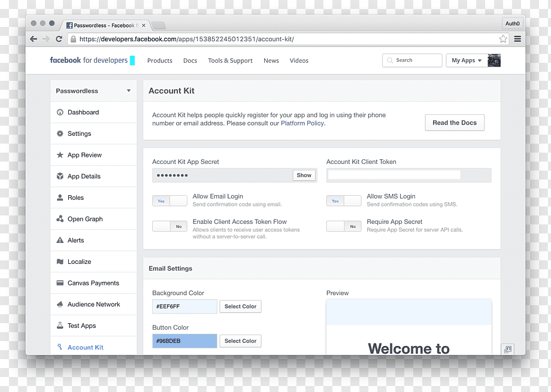
Task: Click the Open Graph nodes icon
Action: click(x=60, y=218)
